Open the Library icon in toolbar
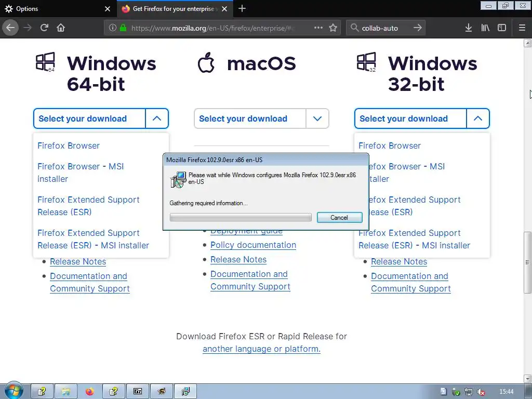Screen dimensions: 532x399 pos(485,28)
